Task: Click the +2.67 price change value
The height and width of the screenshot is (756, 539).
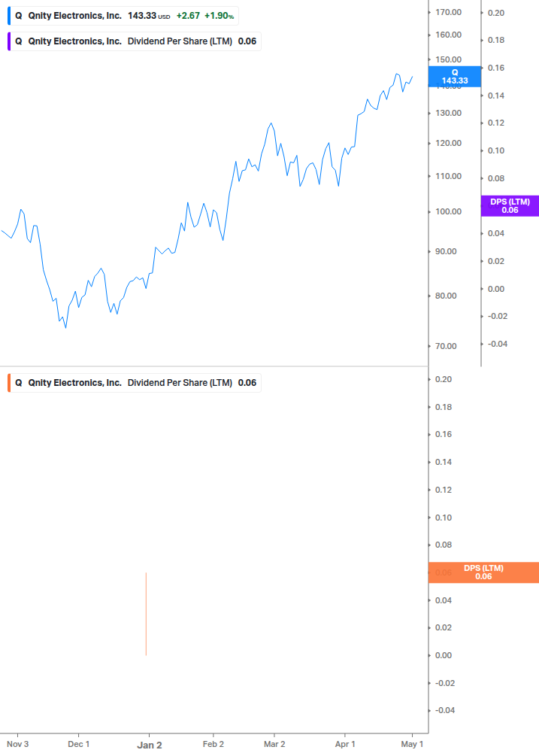Action: pos(188,16)
